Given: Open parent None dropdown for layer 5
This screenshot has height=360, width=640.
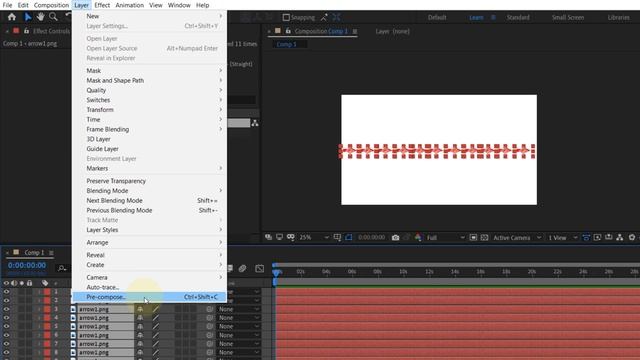Looking at the screenshot, I should (239, 327).
